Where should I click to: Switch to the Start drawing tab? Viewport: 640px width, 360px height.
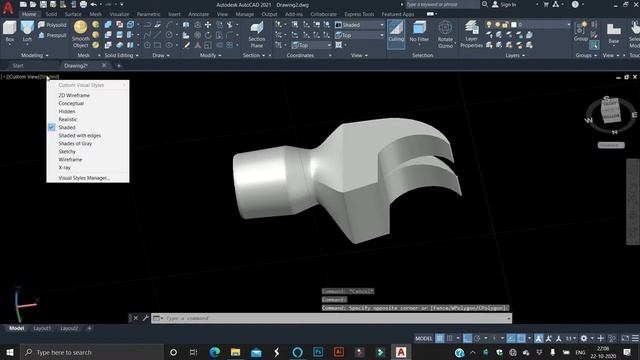coord(18,66)
